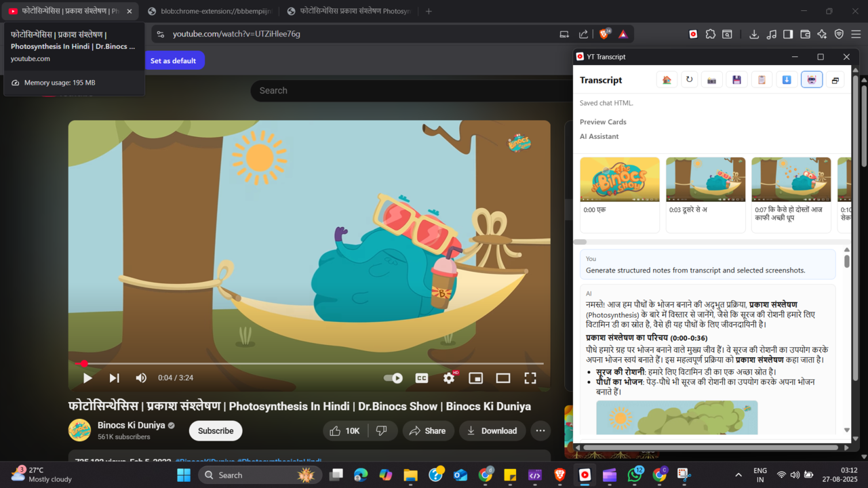Expand hidden icons in system tray
The height and width of the screenshot is (488, 868).
[x=738, y=474]
